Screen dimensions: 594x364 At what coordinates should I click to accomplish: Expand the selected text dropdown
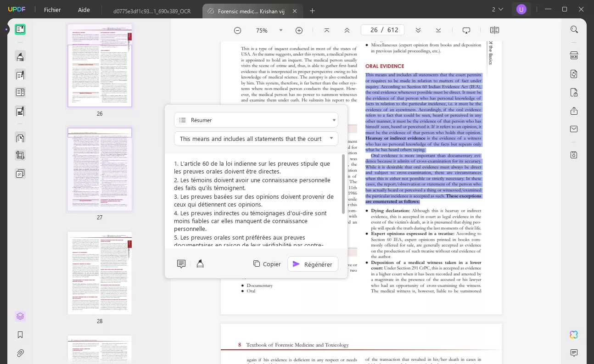256,139
